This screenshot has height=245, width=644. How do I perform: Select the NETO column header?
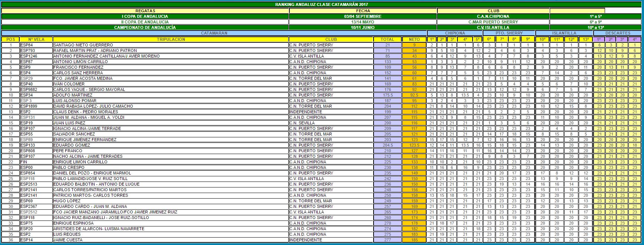414,39
